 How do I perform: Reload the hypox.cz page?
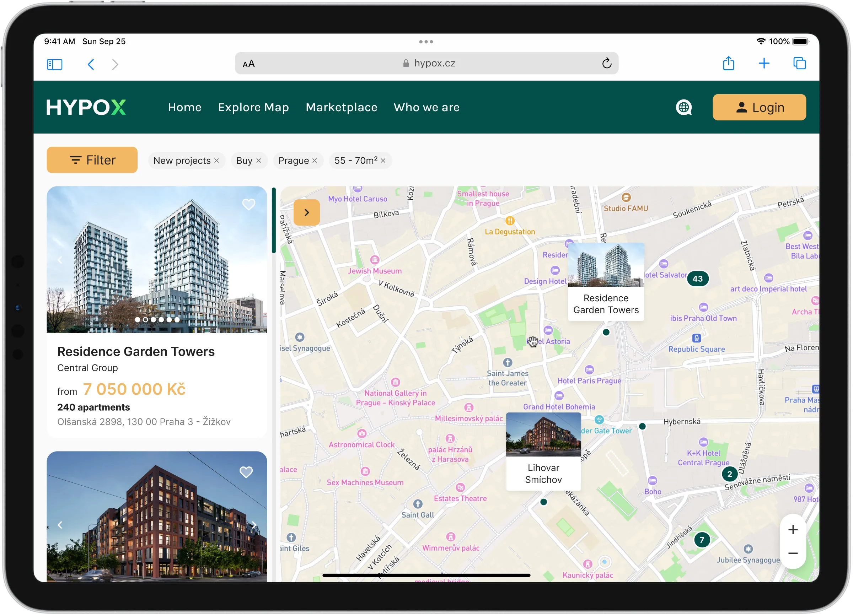pos(607,63)
